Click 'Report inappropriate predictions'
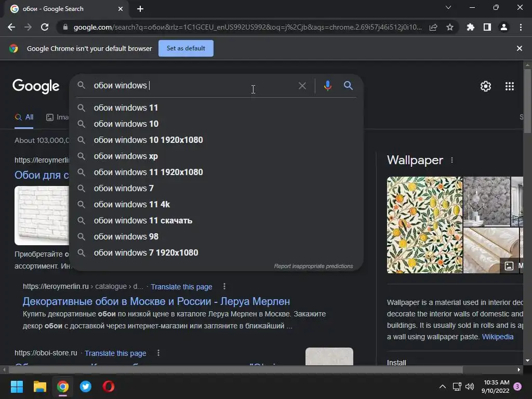Viewport: 532px width, 399px height. pyautogui.click(x=313, y=266)
